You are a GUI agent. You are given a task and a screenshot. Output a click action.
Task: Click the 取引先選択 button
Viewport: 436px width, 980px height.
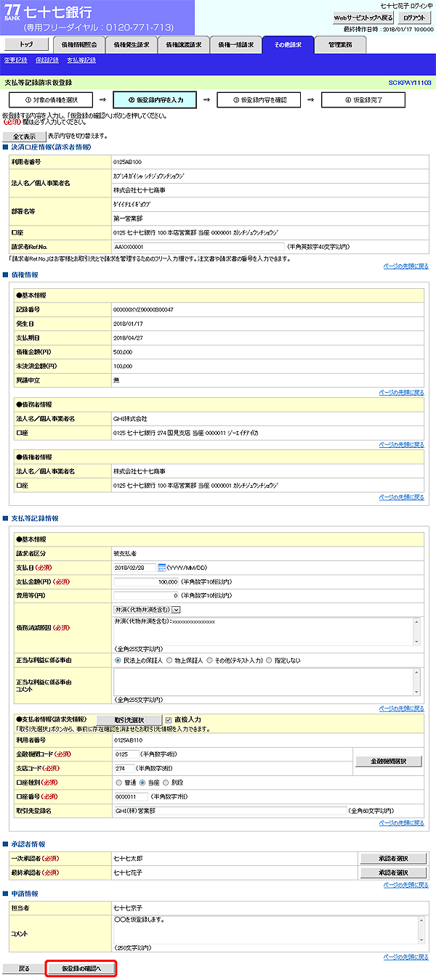[129, 719]
